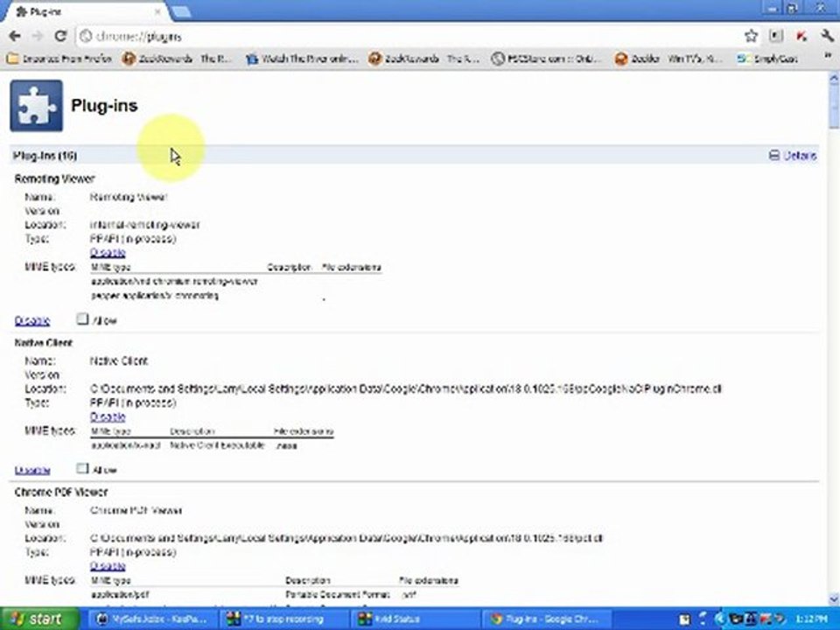
Task: Click the Chrome PDF Viewer pdf.dll location path
Action: 346,538
